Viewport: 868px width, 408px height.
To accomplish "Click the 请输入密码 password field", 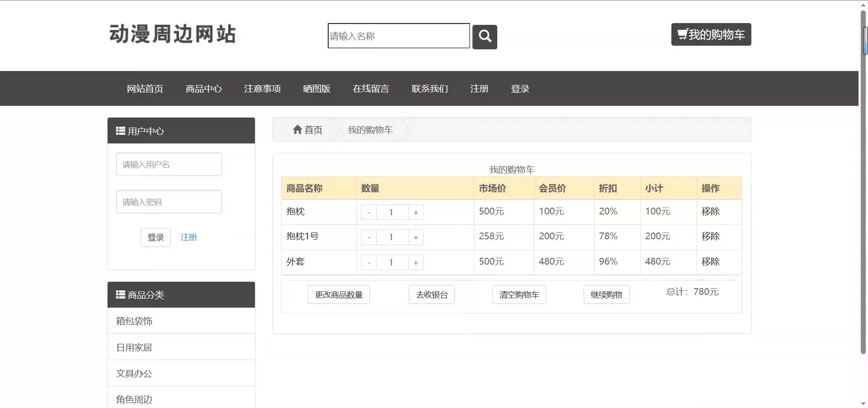I will pos(169,202).
